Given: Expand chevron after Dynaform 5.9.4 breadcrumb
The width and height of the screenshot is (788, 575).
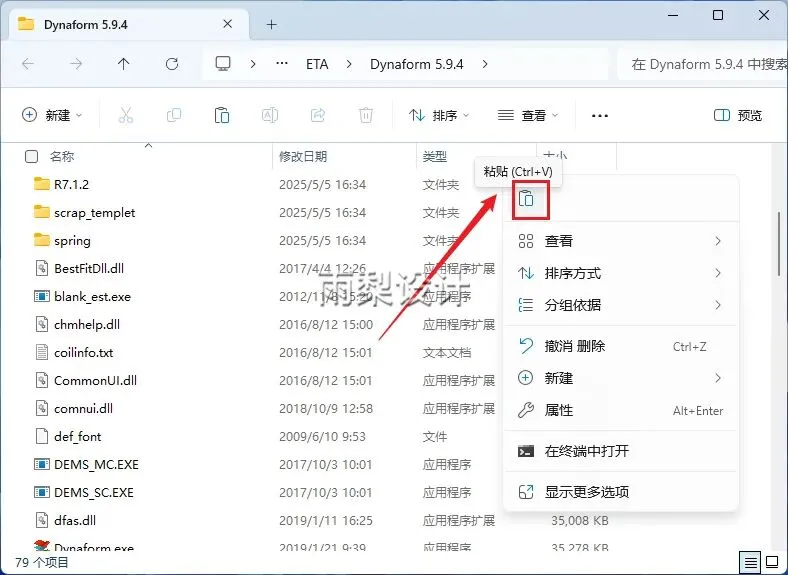Looking at the screenshot, I should [x=485, y=64].
